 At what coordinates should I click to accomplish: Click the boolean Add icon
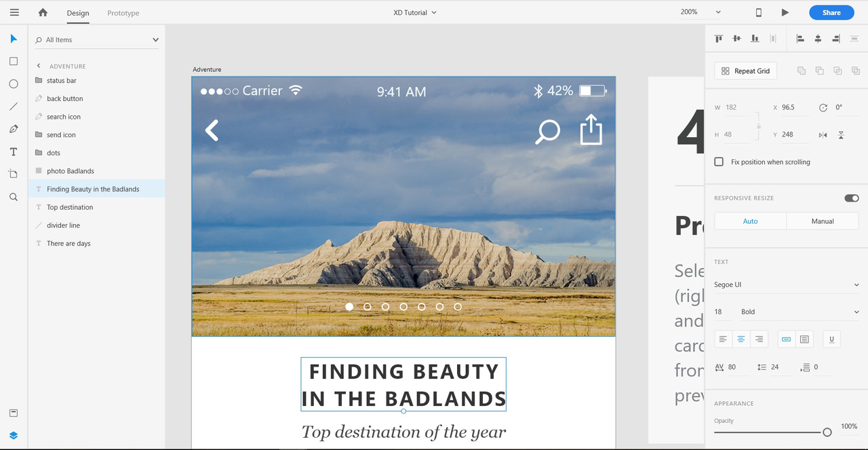802,71
